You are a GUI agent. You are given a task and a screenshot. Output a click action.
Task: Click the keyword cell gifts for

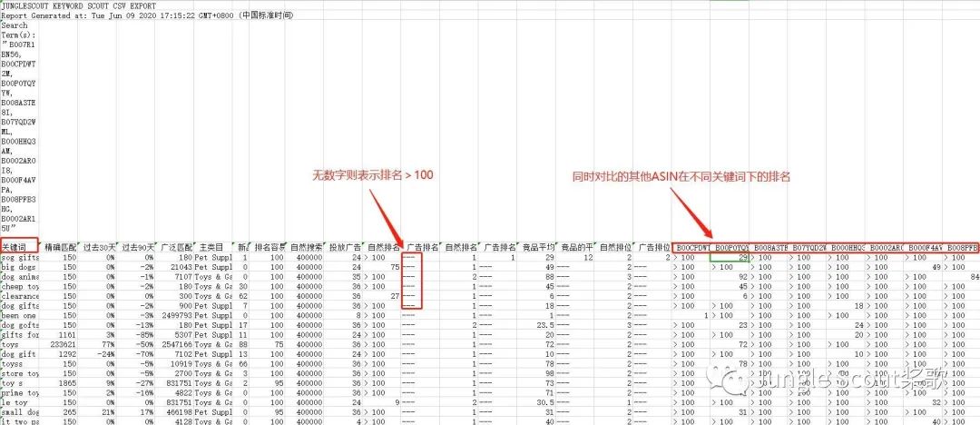pos(19,335)
